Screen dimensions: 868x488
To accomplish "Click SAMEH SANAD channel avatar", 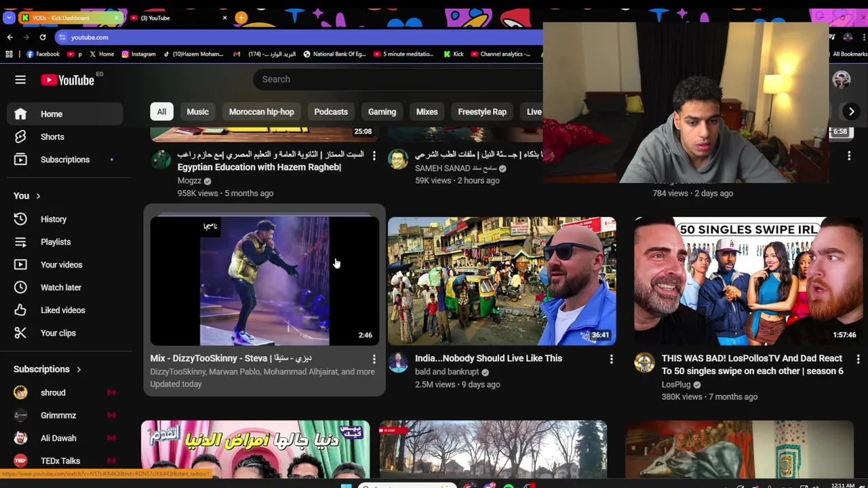I will click(x=398, y=159).
